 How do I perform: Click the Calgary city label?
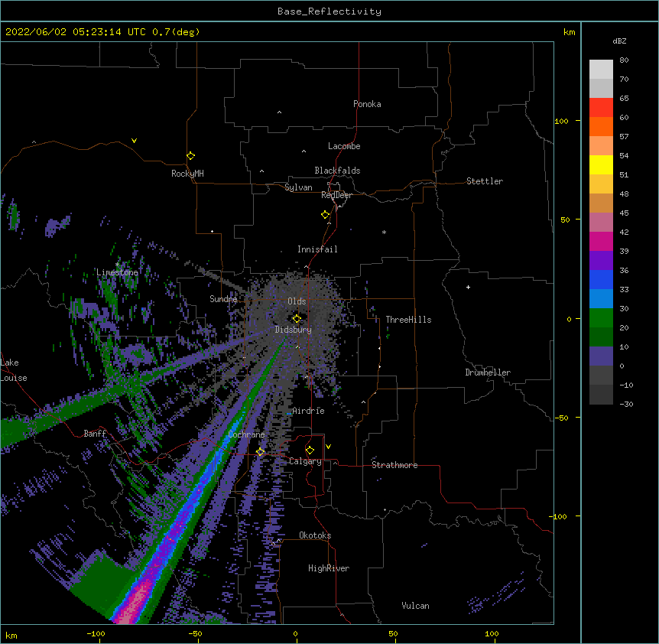click(x=305, y=461)
